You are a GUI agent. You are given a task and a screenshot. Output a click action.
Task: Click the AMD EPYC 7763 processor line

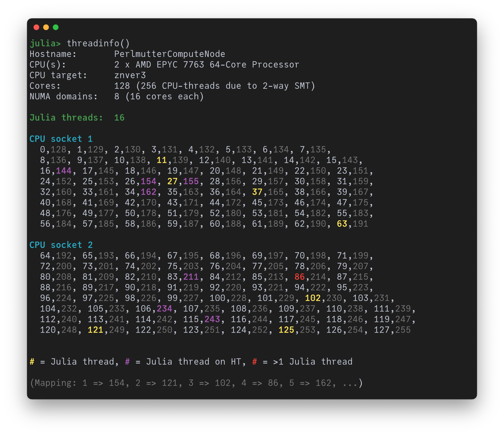point(207,65)
